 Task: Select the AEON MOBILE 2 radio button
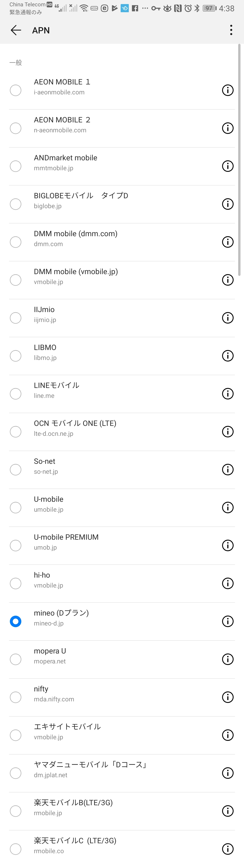[x=16, y=128]
